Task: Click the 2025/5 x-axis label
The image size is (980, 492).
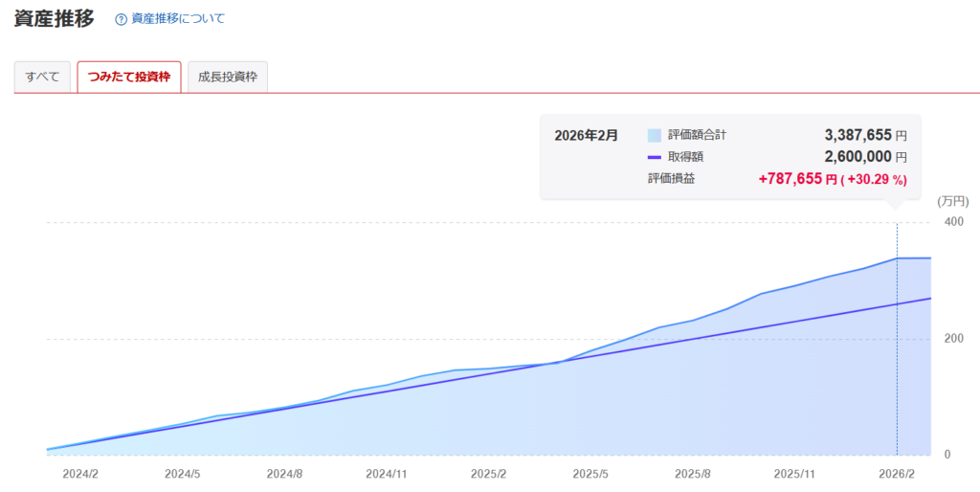Action: [590, 474]
